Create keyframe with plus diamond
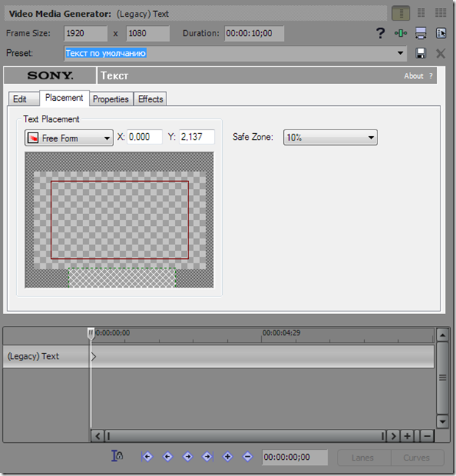The image size is (456, 476). click(227, 456)
